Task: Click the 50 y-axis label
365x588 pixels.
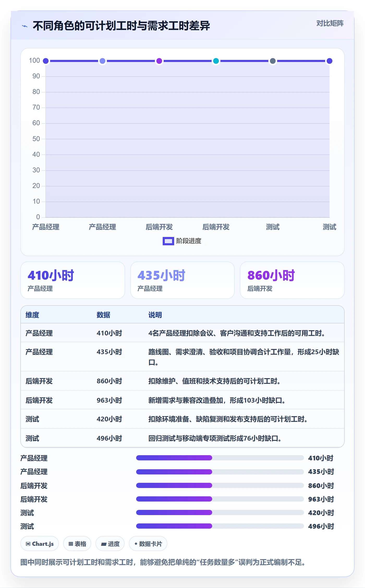Action: (36, 139)
